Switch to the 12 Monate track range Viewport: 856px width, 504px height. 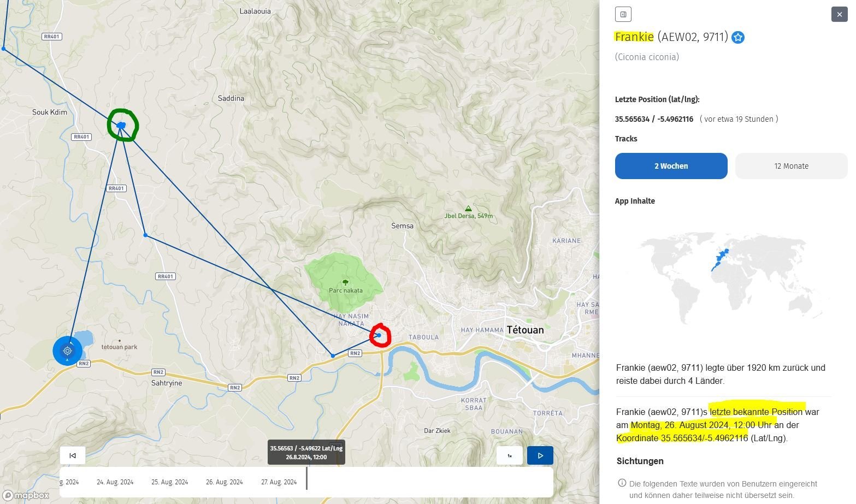[790, 166]
